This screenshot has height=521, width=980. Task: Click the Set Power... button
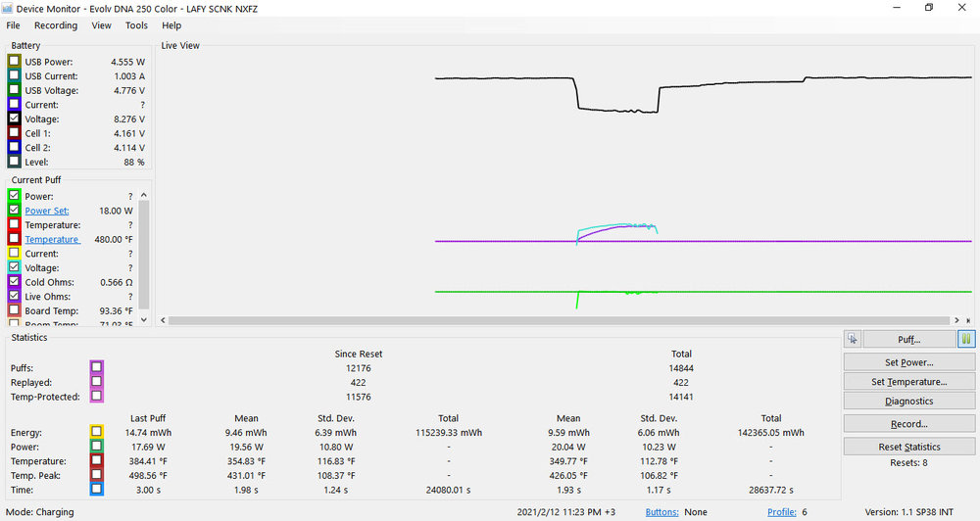(x=909, y=362)
